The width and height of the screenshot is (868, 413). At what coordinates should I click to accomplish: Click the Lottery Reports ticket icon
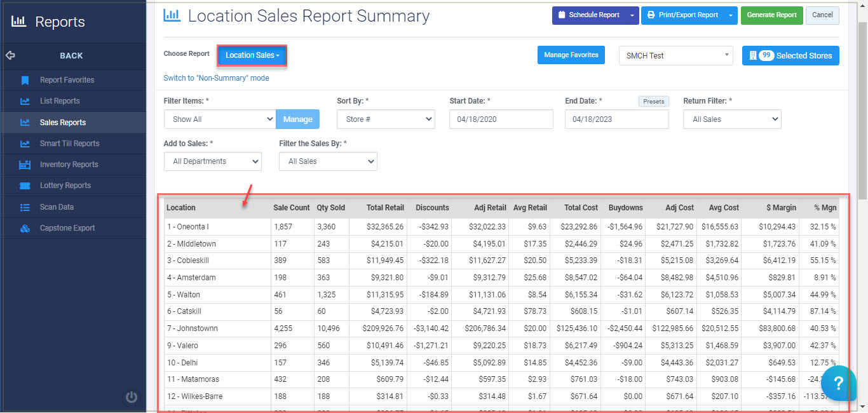coord(25,186)
